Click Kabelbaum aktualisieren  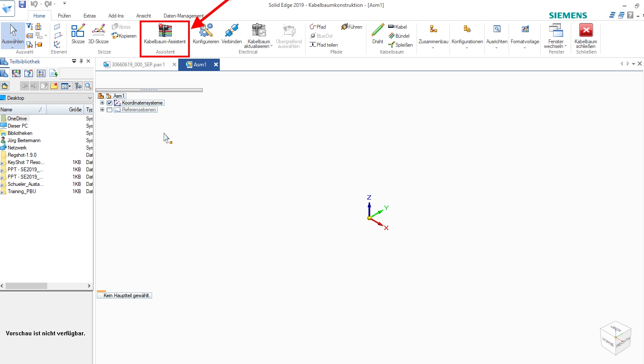258,36
